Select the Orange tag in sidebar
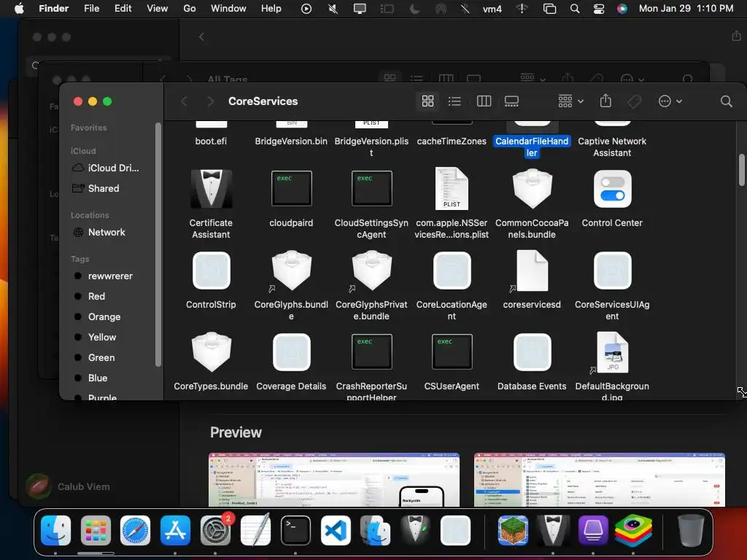Image resolution: width=747 pixels, height=560 pixels. pos(112,317)
